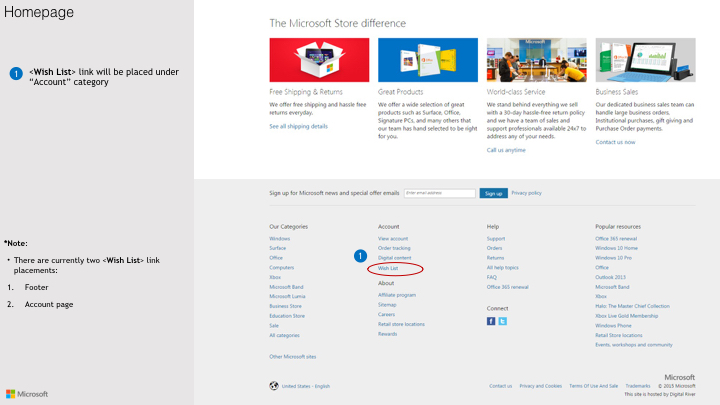Click the Contact us now link
The height and width of the screenshot is (405, 720).
(615, 142)
